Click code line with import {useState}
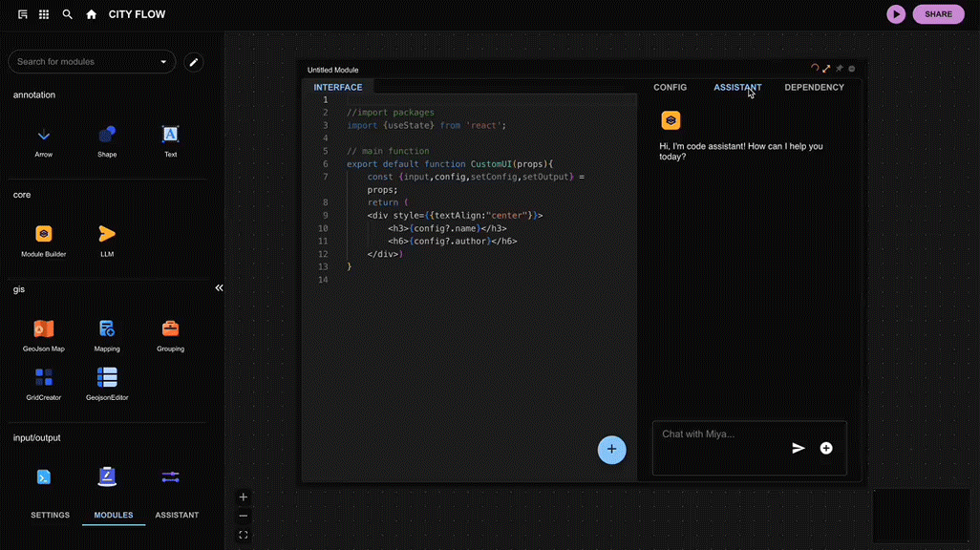980x550 pixels. [x=426, y=126]
